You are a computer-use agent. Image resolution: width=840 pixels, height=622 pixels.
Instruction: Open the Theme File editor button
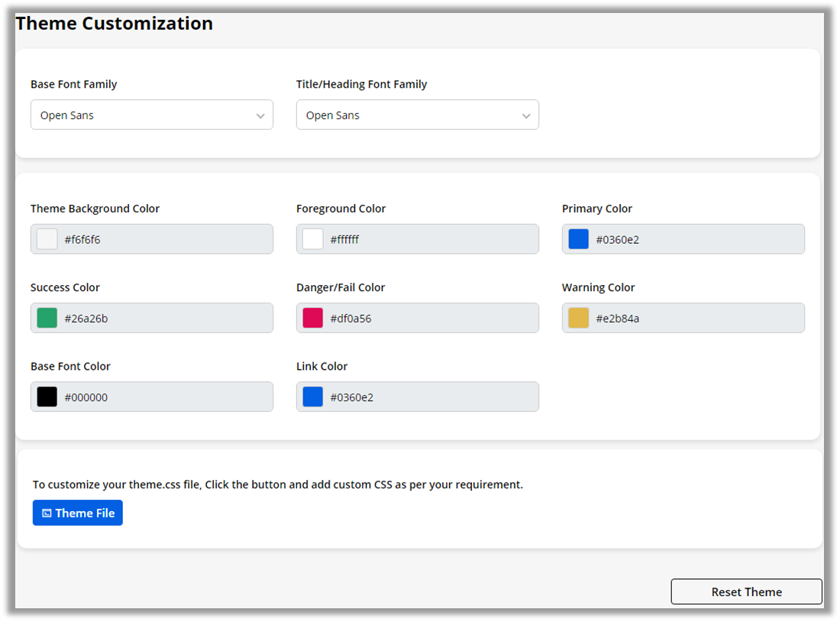coord(78,513)
